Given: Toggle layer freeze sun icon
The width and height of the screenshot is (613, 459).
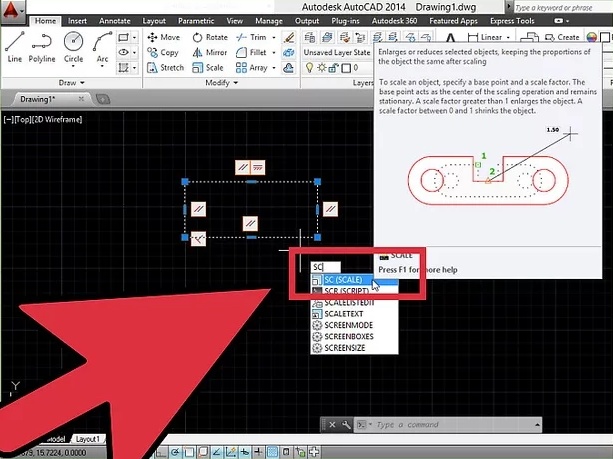Looking at the screenshot, I should pyautogui.click(x=321, y=68).
